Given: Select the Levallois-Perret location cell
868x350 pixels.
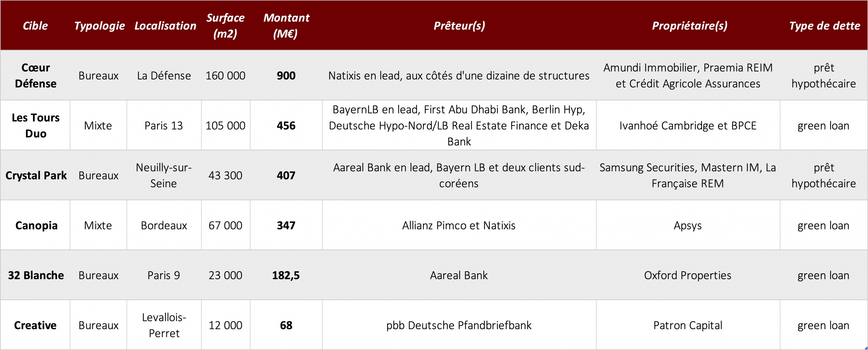Looking at the screenshot, I should (x=164, y=325).
